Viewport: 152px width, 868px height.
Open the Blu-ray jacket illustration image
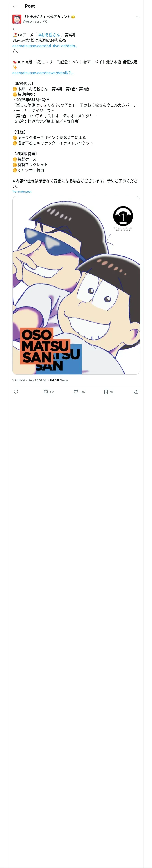pos(76,286)
